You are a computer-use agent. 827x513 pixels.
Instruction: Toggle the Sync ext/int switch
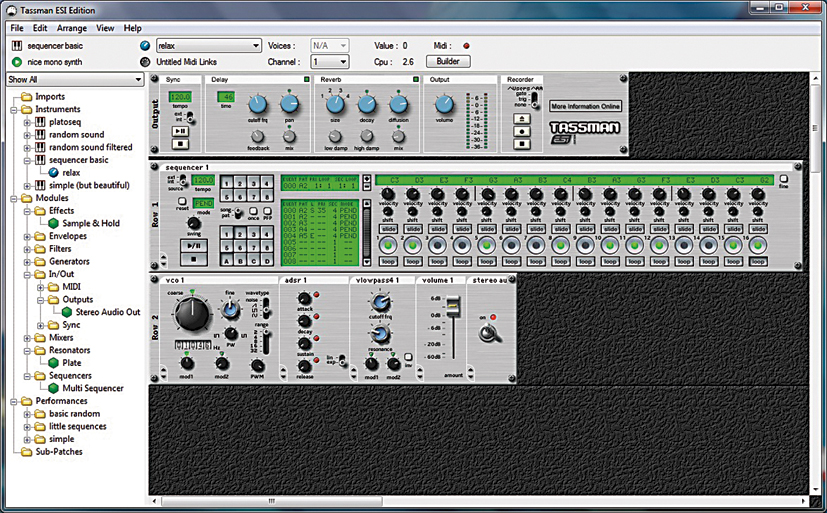point(188,118)
